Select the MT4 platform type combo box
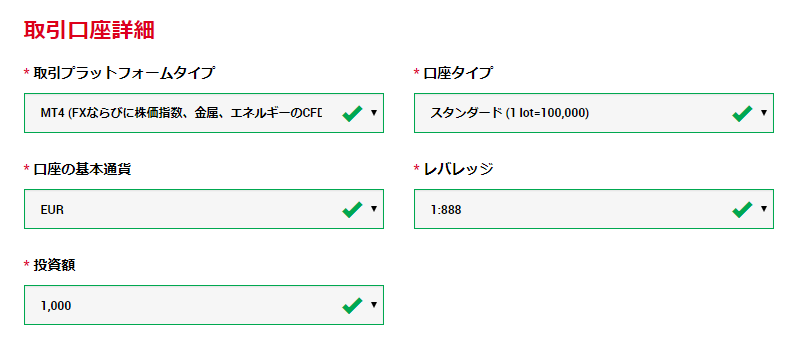The image size is (800, 360). point(204,113)
